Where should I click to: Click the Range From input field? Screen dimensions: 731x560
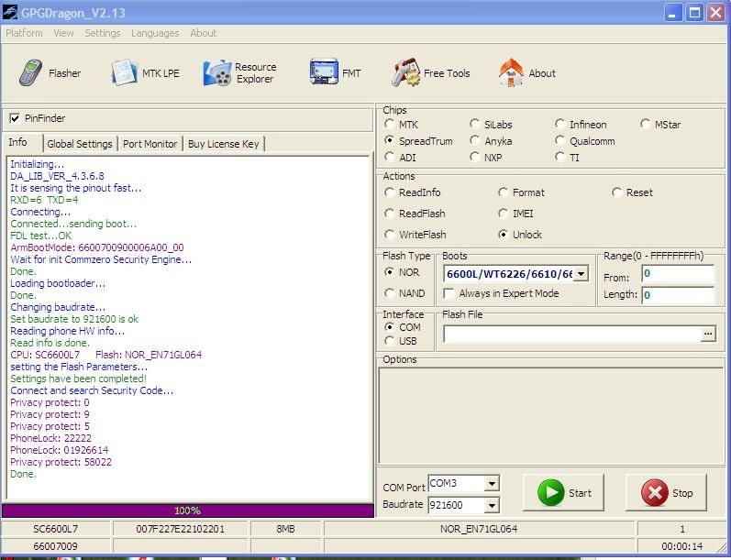tap(678, 274)
